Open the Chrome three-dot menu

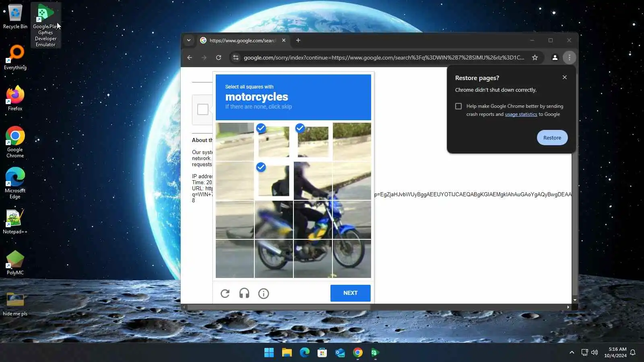pyautogui.click(x=570, y=58)
